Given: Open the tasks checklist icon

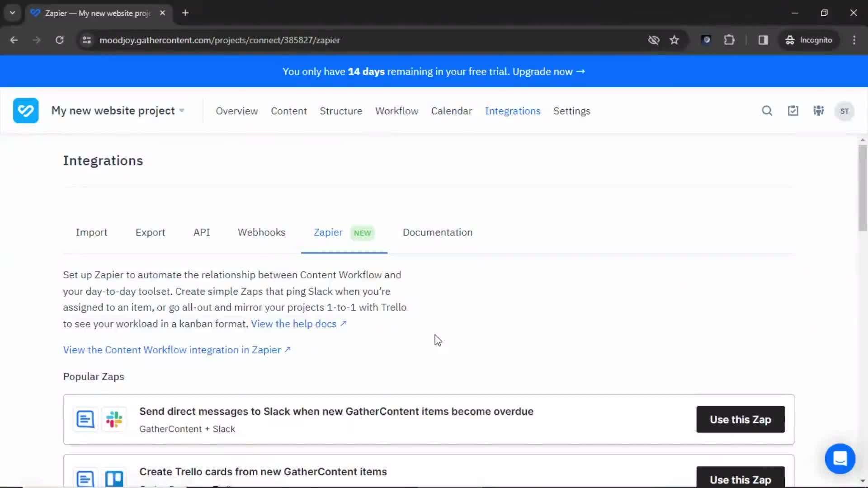Looking at the screenshot, I should (x=793, y=111).
